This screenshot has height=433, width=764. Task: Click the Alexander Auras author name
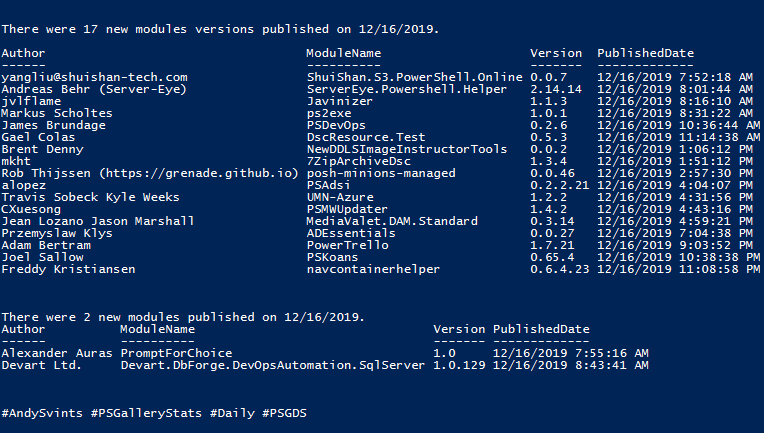[x=57, y=353]
